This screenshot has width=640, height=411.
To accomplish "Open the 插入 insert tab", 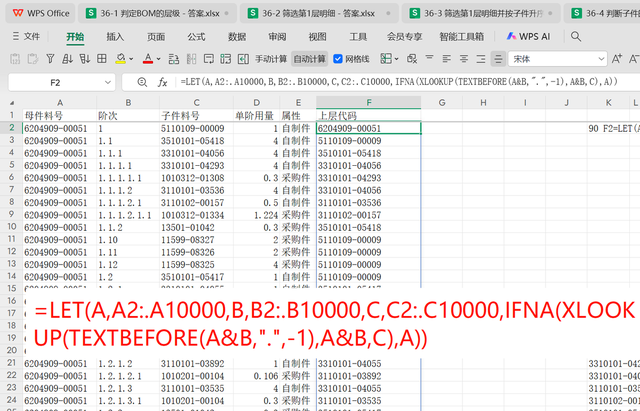I will pyautogui.click(x=115, y=37).
